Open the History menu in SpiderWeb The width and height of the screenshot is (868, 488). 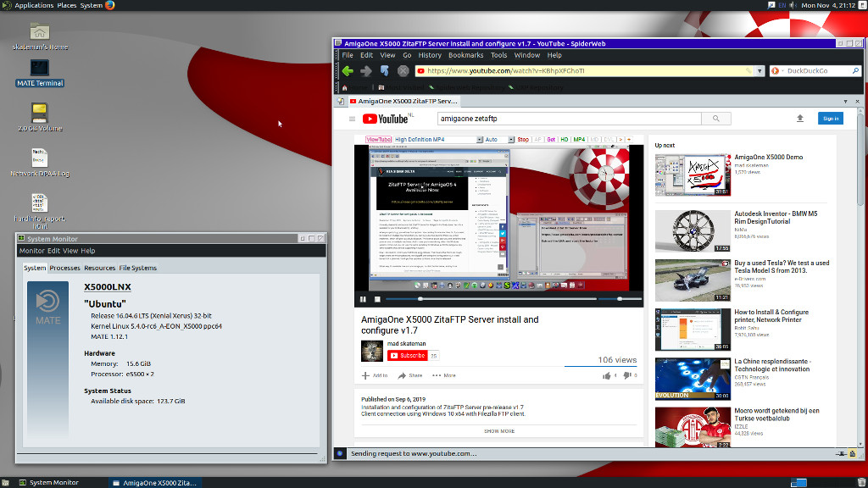[430, 55]
